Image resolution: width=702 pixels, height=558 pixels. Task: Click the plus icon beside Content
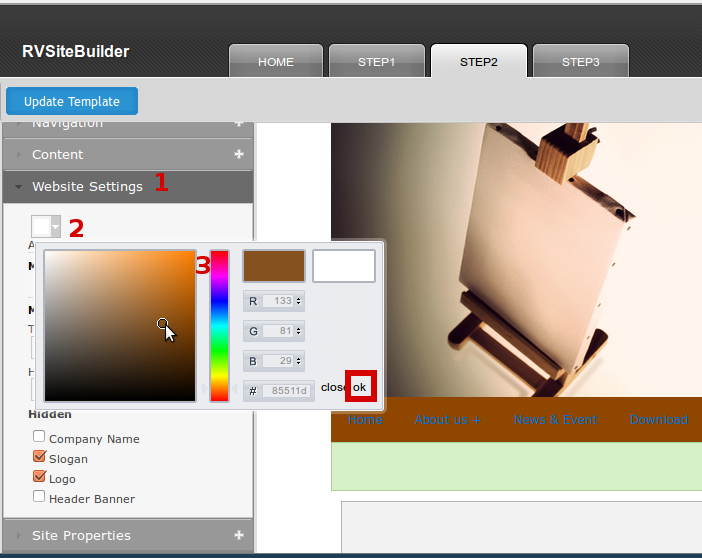click(239, 154)
